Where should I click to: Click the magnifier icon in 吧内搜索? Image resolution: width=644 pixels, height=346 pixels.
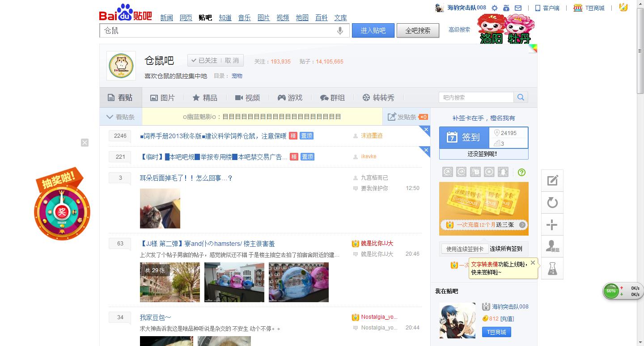521,97
